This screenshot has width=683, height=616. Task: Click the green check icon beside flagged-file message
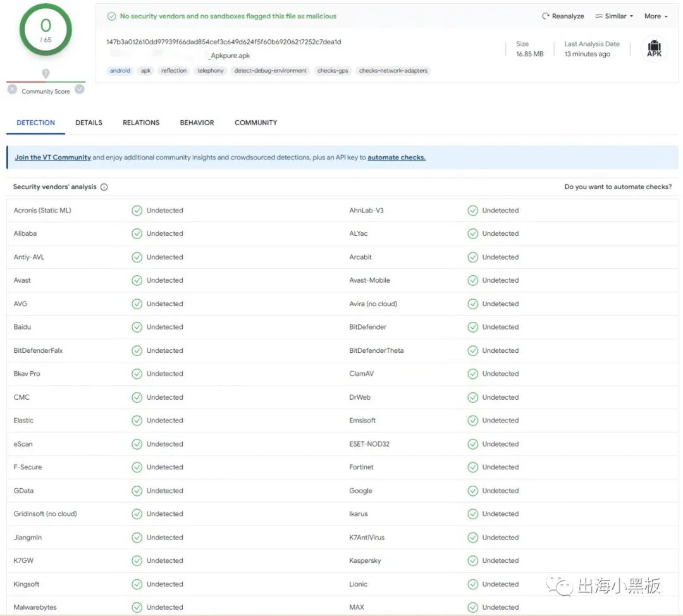(111, 16)
